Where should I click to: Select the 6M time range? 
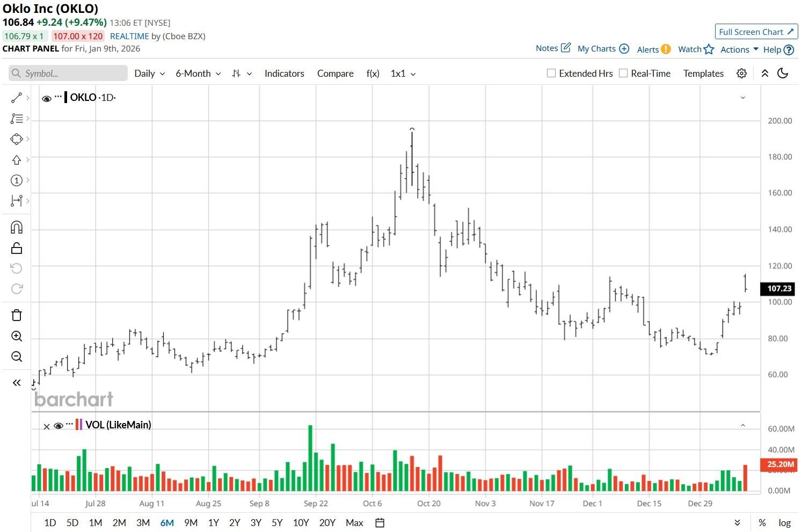point(167,523)
